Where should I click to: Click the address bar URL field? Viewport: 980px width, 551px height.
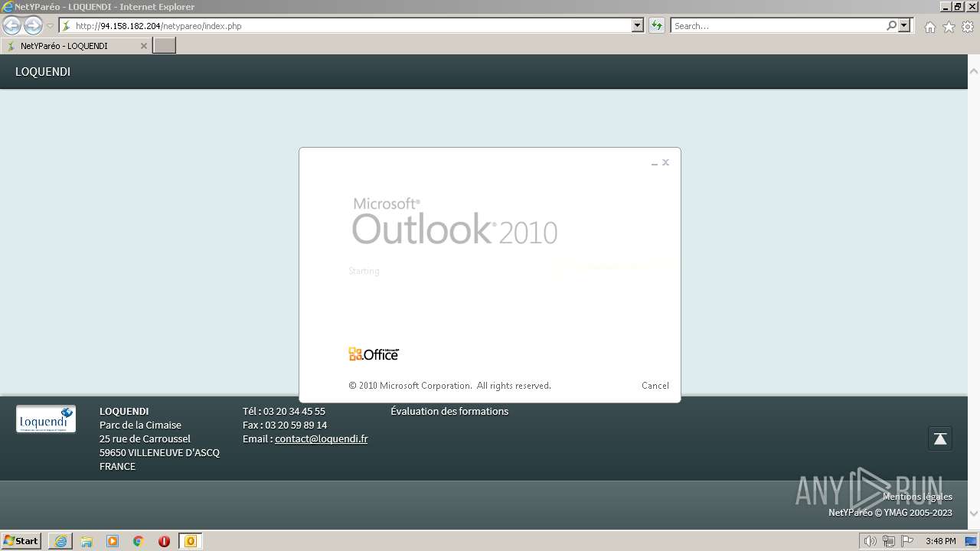(x=345, y=25)
